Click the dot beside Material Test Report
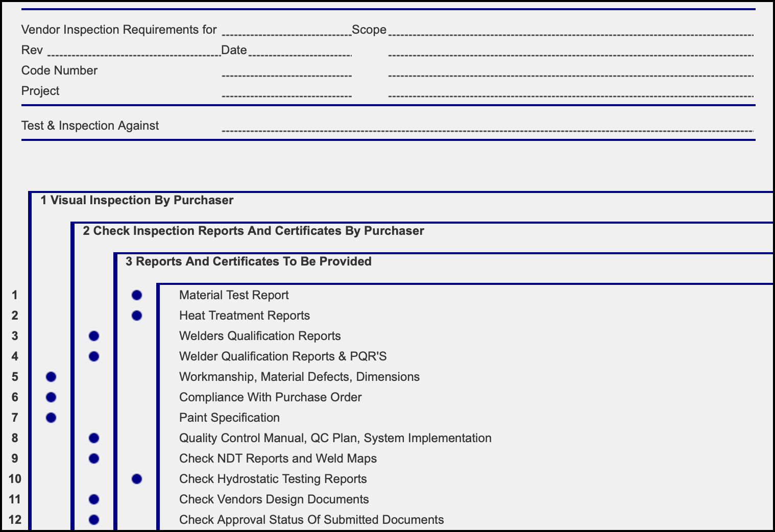Screen dimensions: 775x532 tap(136, 295)
